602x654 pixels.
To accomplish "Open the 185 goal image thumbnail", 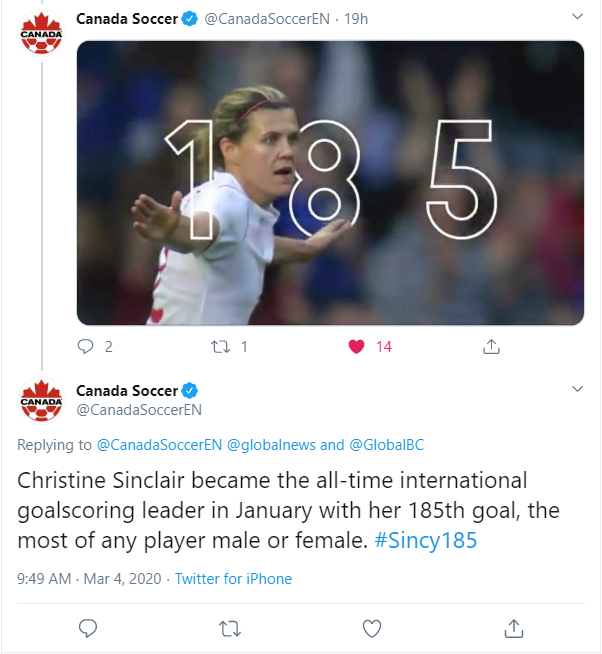I will click(x=330, y=182).
